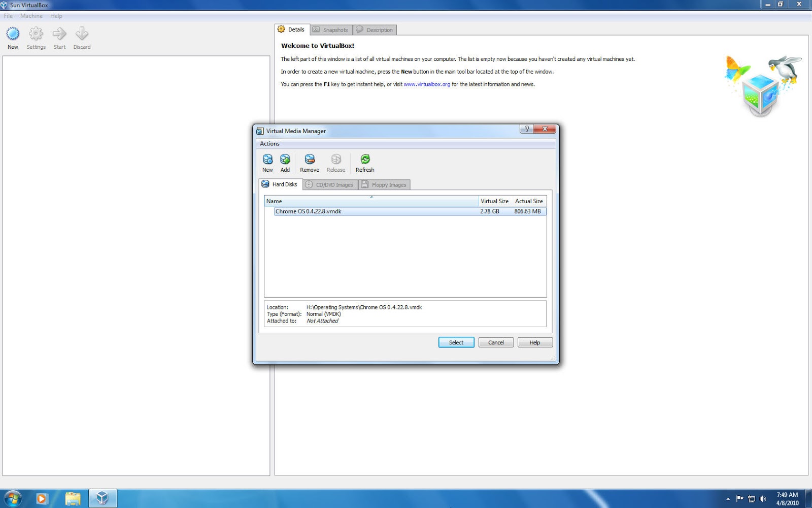Image resolution: width=812 pixels, height=508 pixels.
Task: Open the Help menu in VirtualBox
Action: pyautogui.click(x=56, y=16)
